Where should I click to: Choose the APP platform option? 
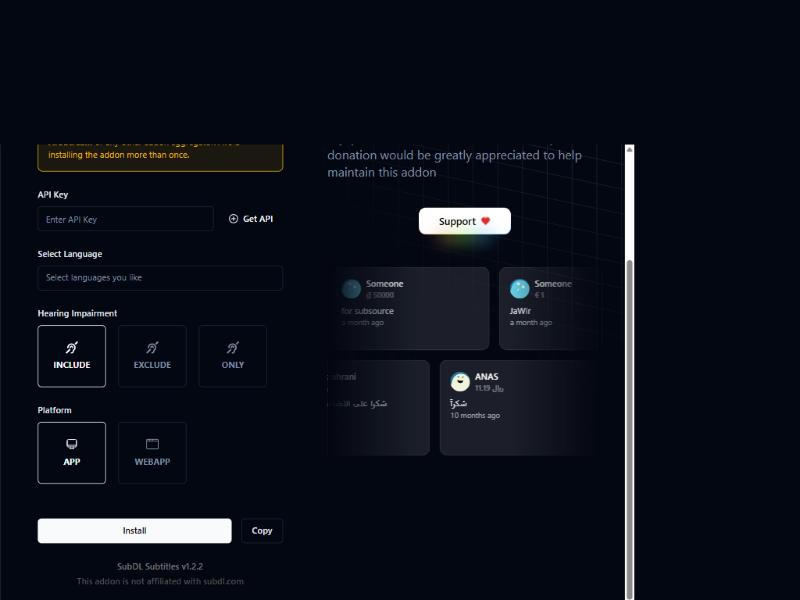click(71, 453)
